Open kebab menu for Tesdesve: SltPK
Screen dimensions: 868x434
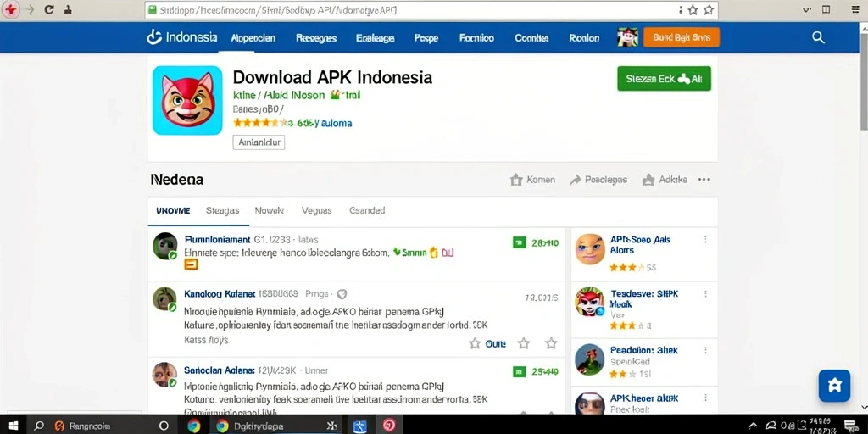705,294
